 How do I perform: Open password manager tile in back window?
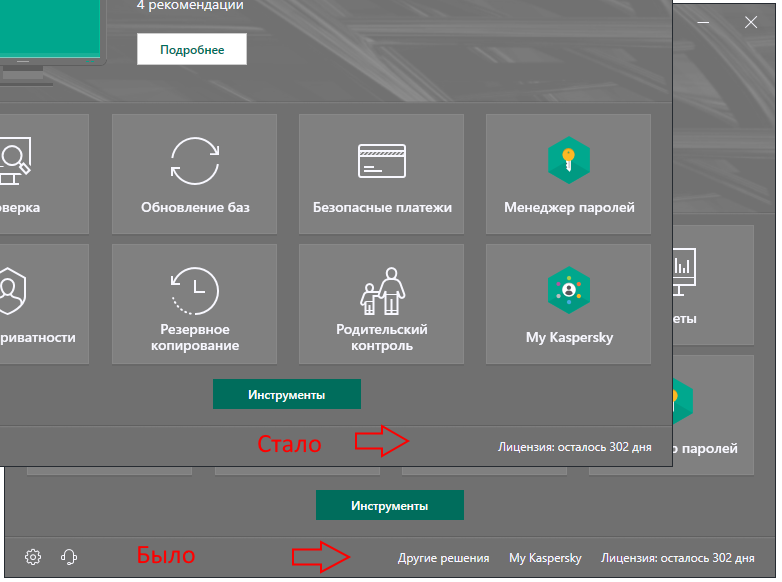pyautogui.click(x=713, y=414)
